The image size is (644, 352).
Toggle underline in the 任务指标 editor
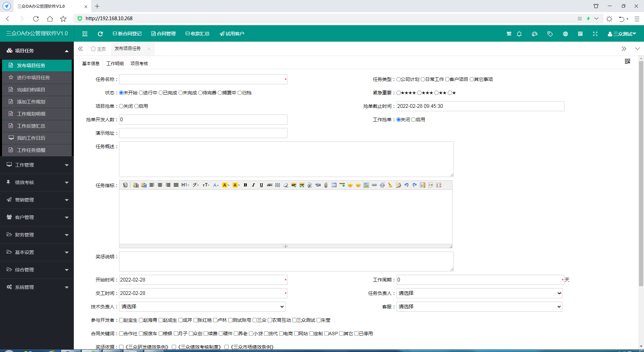click(x=262, y=185)
